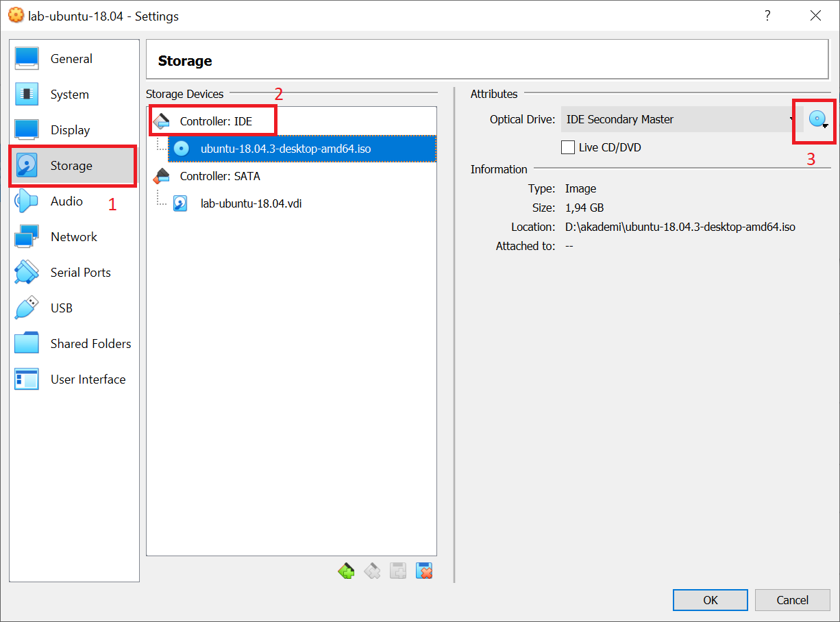
Task: Click the choose virtual optical disk icon
Action: pos(818,120)
